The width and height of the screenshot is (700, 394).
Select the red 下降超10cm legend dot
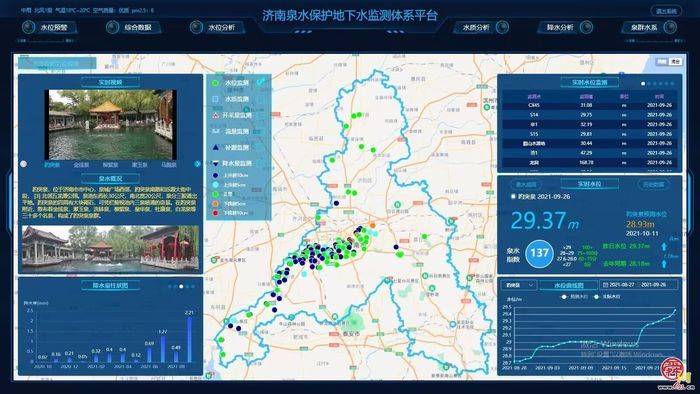coord(216,213)
